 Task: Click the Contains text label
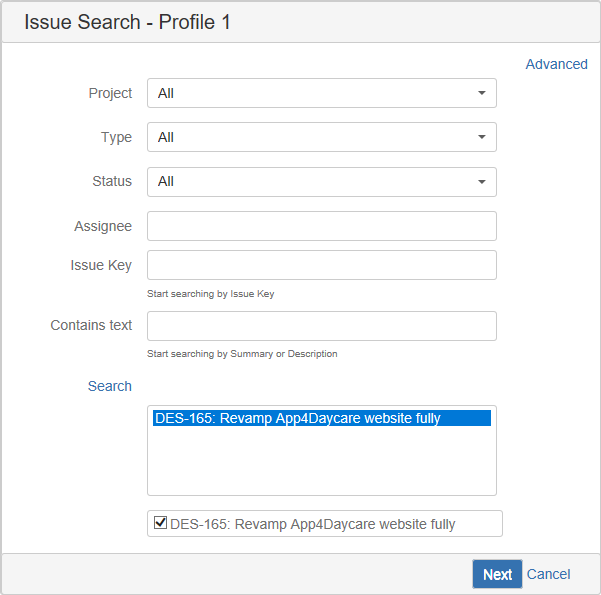(x=91, y=325)
